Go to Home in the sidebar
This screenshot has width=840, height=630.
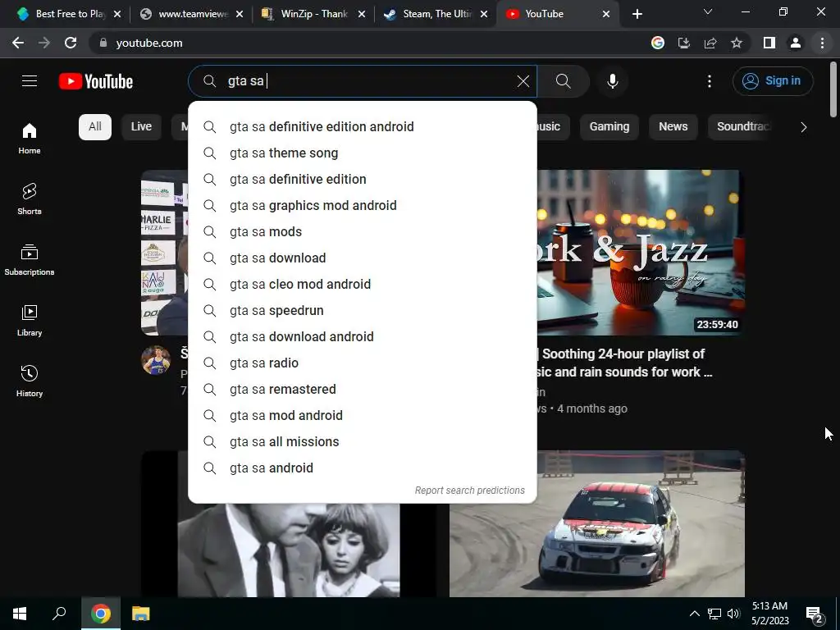(x=30, y=138)
